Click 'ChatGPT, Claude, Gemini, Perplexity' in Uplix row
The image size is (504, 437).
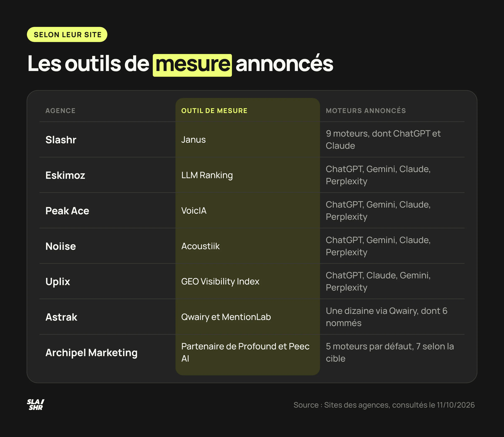pyautogui.click(x=378, y=281)
